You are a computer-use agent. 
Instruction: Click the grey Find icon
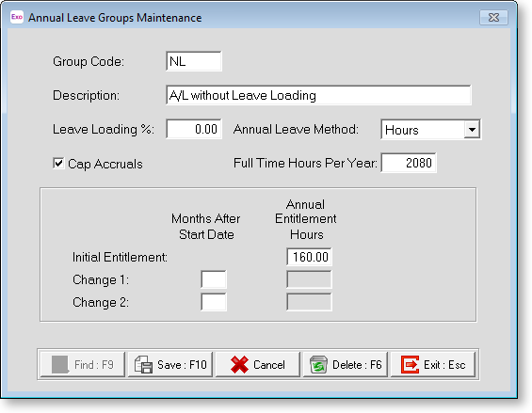60,365
